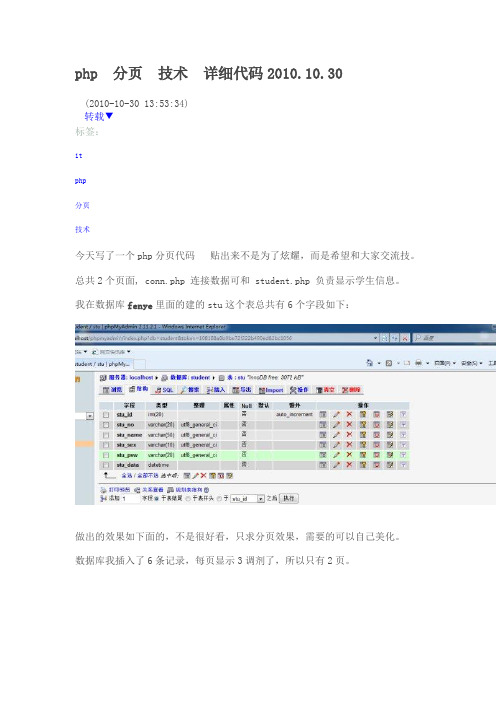Open the 插入 tab in phpMyAdmin
This screenshot has height=702, width=496.
click(216, 390)
